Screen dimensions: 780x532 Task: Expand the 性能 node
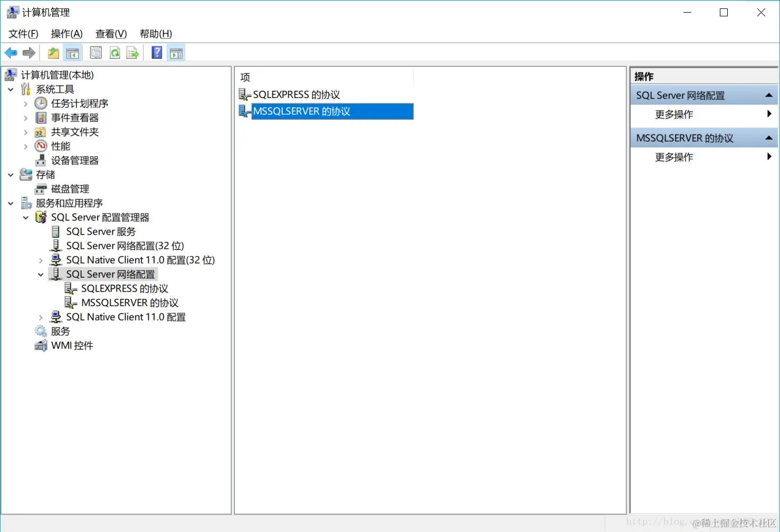[26, 146]
